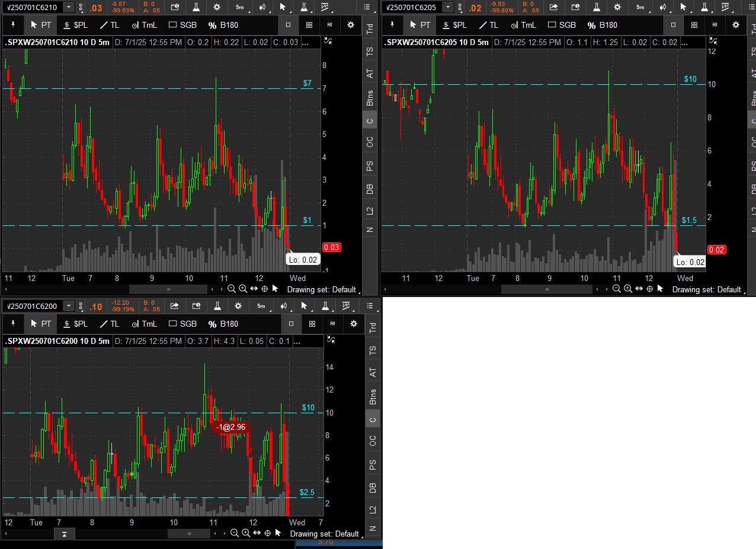Zoom in on the C6210 chart
Screen dimensions: 756x549
(243, 289)
